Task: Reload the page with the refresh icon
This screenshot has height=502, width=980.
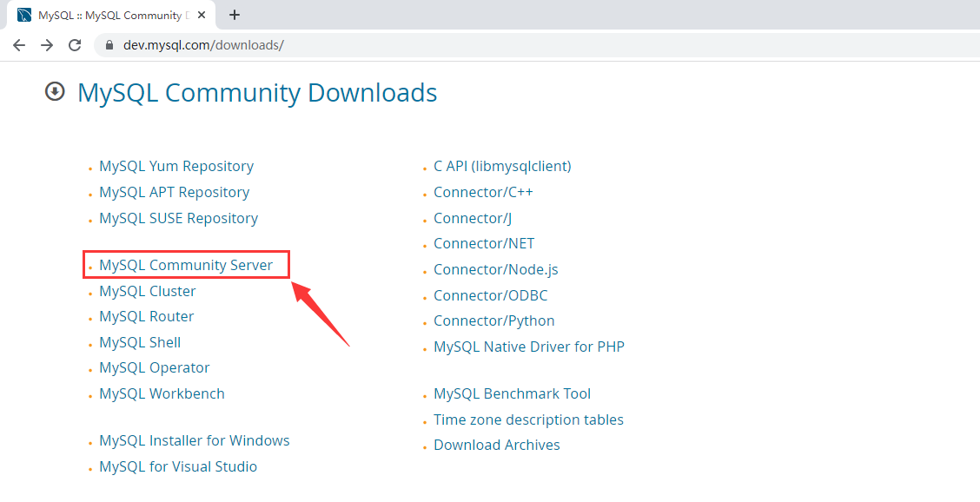Action: [x=75, y=45]
